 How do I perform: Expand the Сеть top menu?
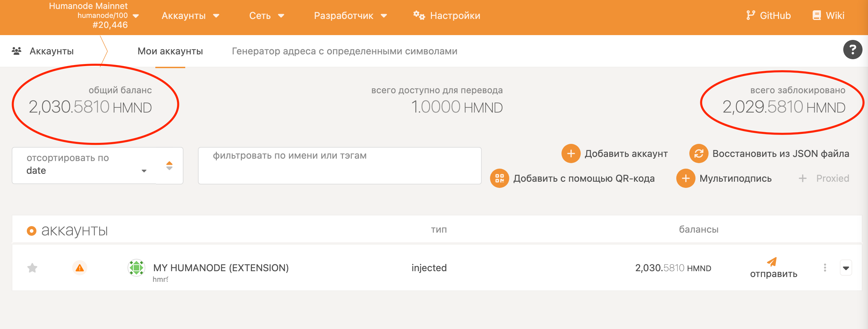267,15
